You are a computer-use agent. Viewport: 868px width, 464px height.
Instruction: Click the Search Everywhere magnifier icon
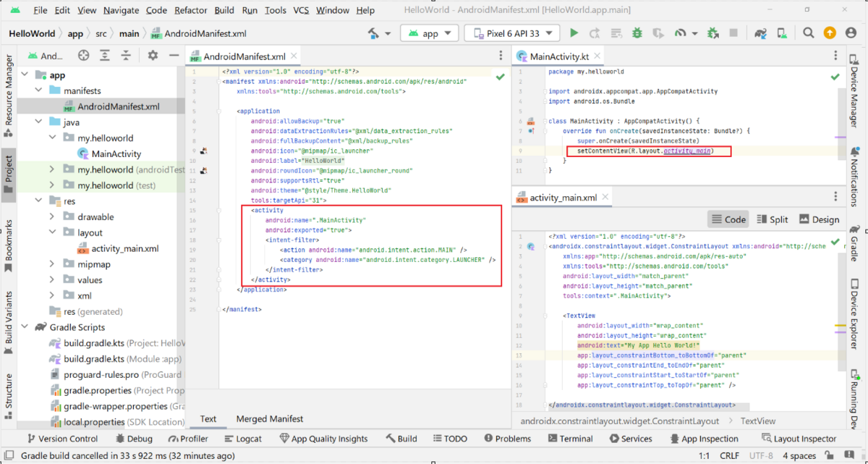[x=809, y=33]
